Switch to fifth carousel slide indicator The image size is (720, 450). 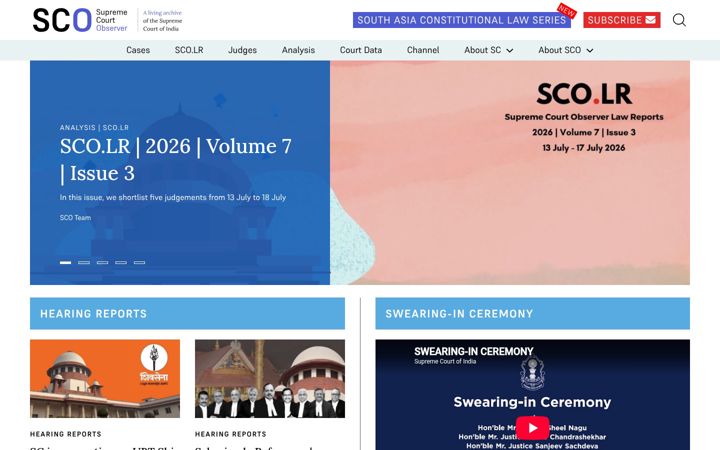click(139, 263)
